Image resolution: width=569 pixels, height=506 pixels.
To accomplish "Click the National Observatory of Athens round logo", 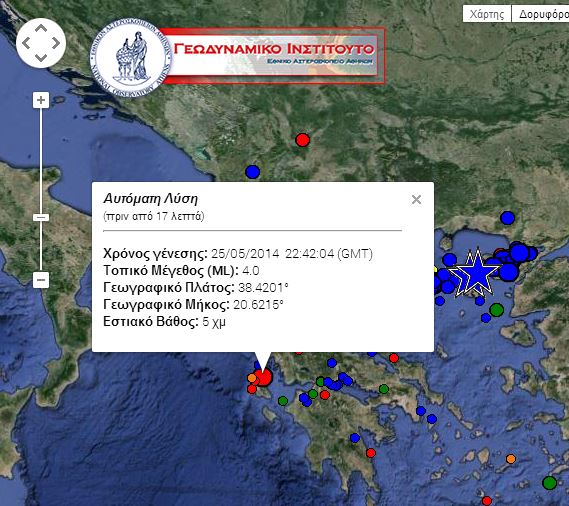I will click(130, 58).
